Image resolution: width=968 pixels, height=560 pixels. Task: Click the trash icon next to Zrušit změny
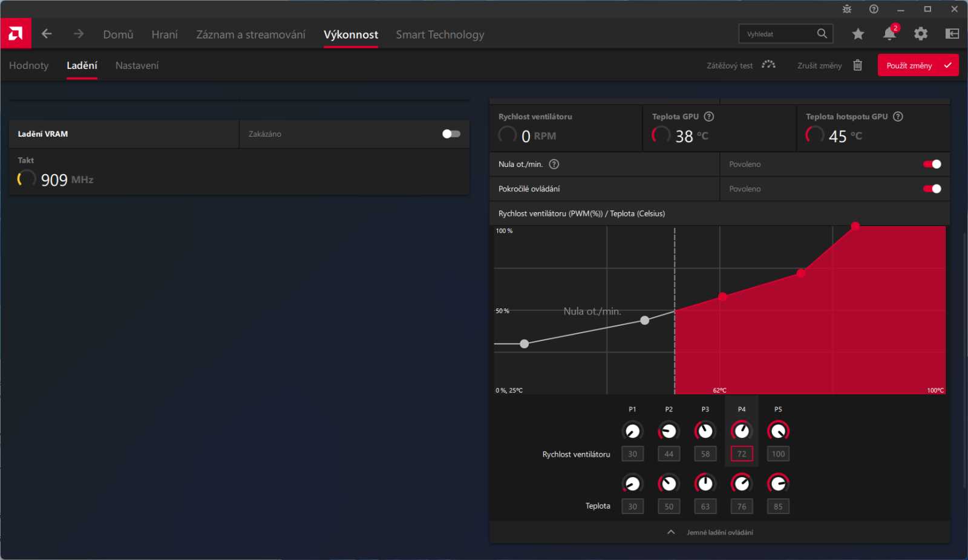tap(857, 65)
